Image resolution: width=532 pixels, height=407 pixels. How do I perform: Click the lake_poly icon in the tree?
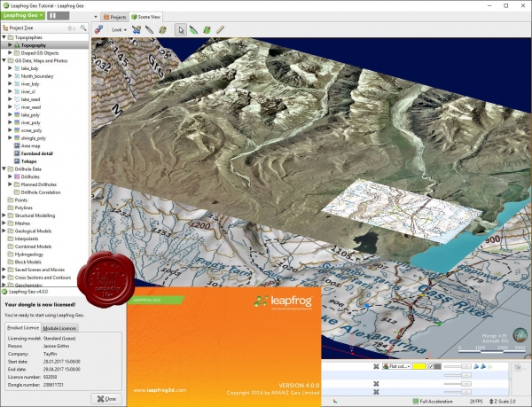pos(17,115)
